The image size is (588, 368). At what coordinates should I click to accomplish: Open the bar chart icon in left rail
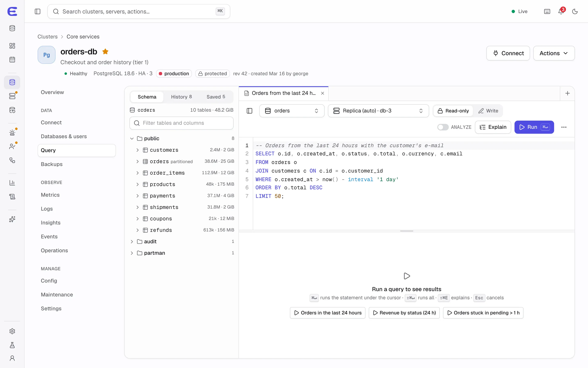tap(12, 183)
